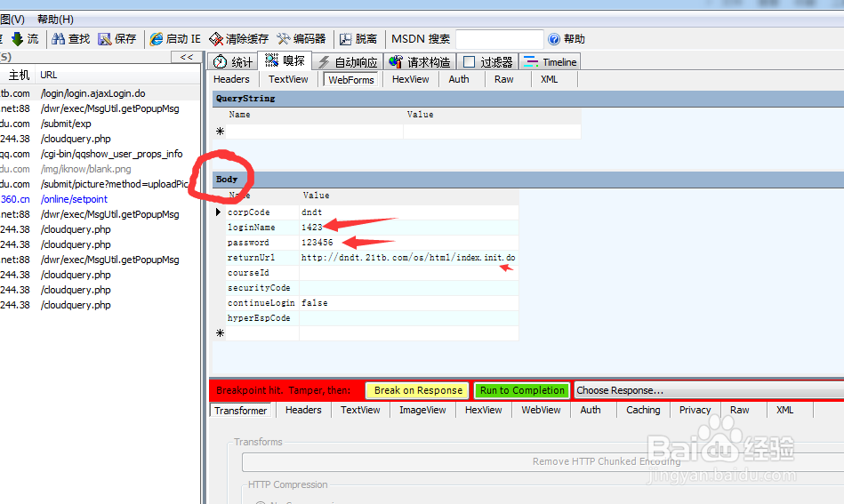Click the 主机 (host) column header
The height and width of the screenshot is (504, 844).
click(x=18, y=75)
